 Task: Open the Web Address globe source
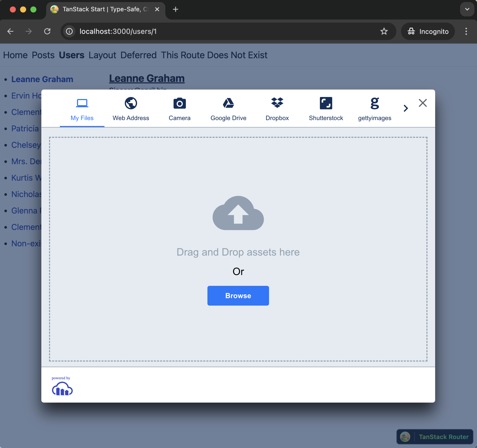pyautogui.click(x=131, y=103)
